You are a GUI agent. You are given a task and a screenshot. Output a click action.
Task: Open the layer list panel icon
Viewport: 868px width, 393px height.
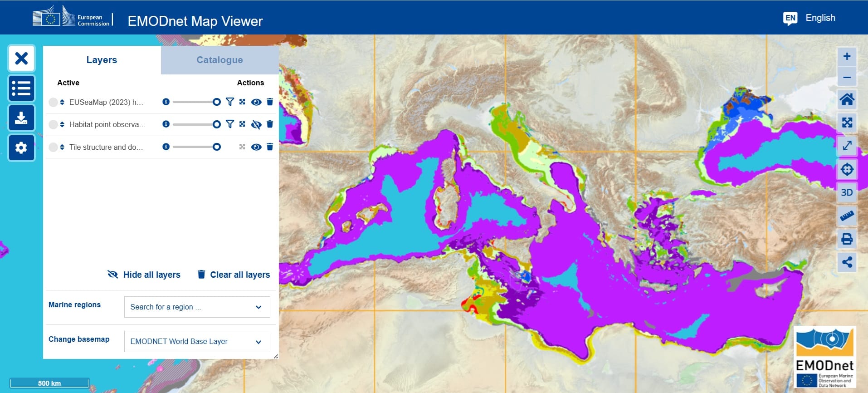point(21,88)
